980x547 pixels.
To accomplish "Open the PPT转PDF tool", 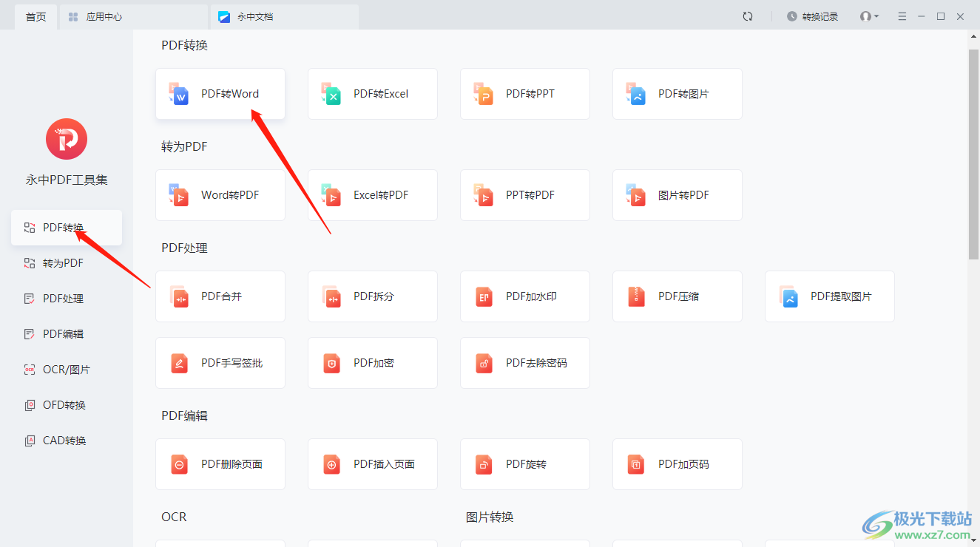I will point(525,195).
